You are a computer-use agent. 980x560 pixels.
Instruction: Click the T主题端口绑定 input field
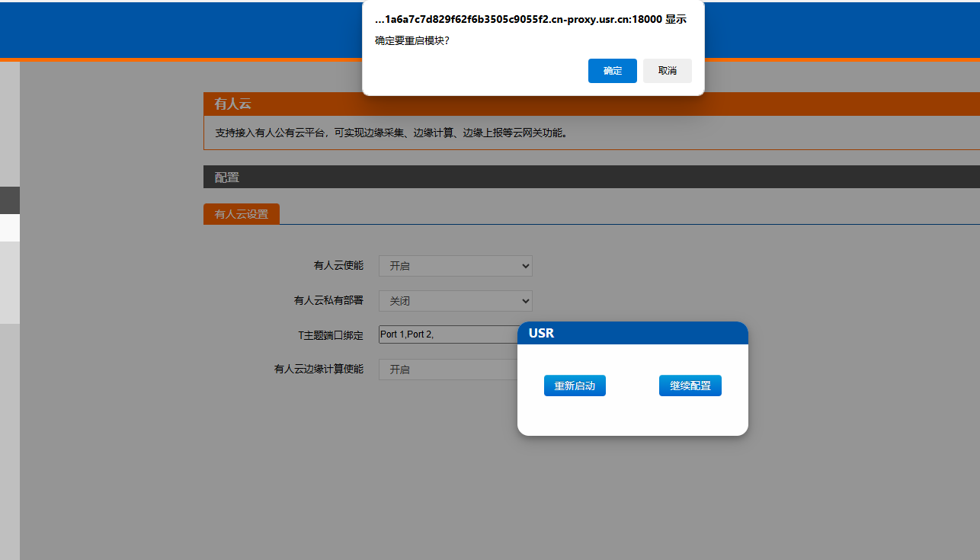448,334
